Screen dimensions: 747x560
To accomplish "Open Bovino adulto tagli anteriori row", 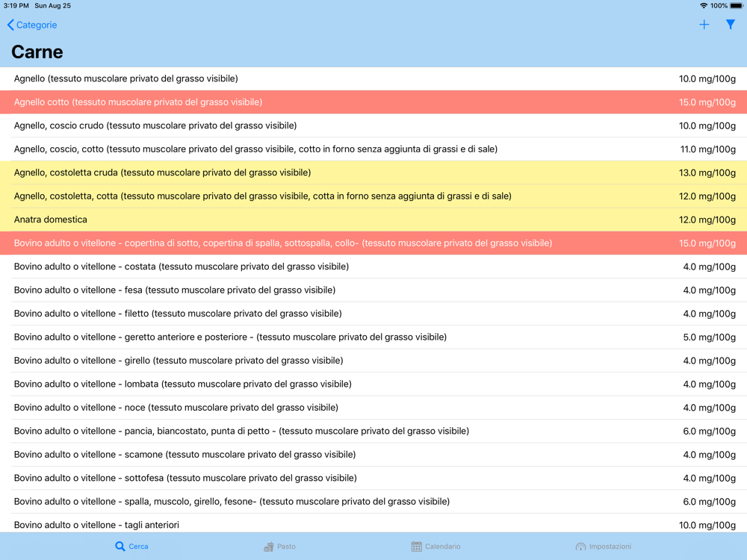I will (373, 523).
